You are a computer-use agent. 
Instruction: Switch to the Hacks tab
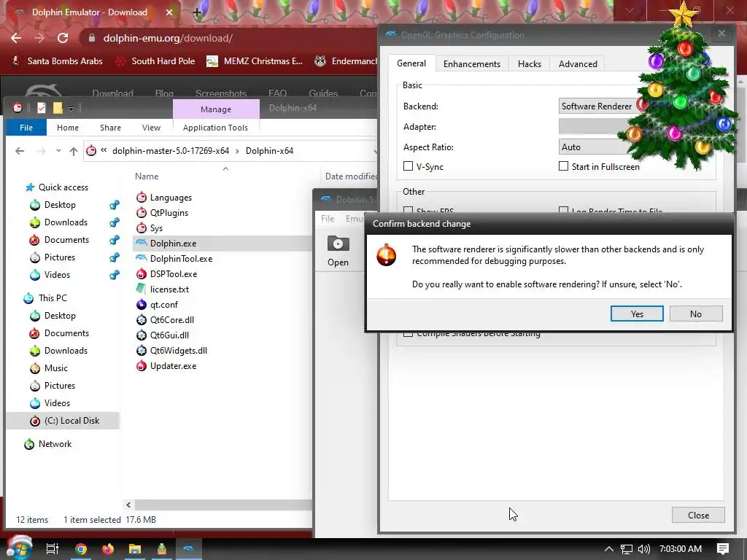tap(530, 64)
